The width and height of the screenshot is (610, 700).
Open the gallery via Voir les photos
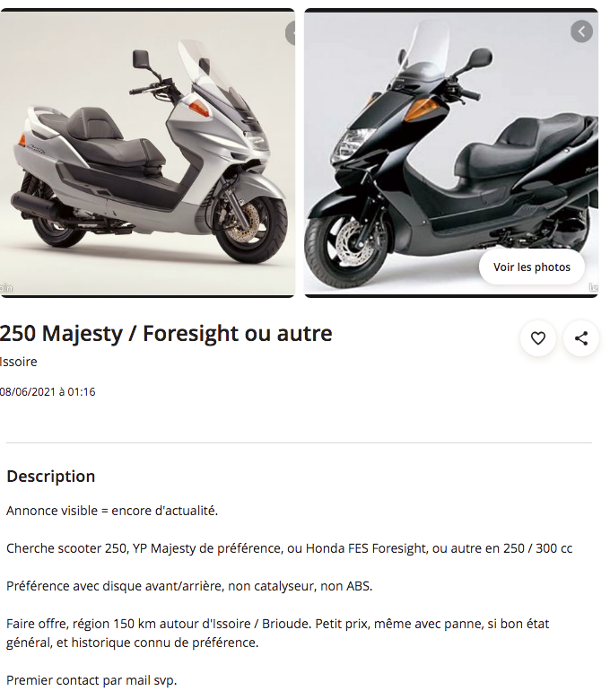(x=531, y=267)
